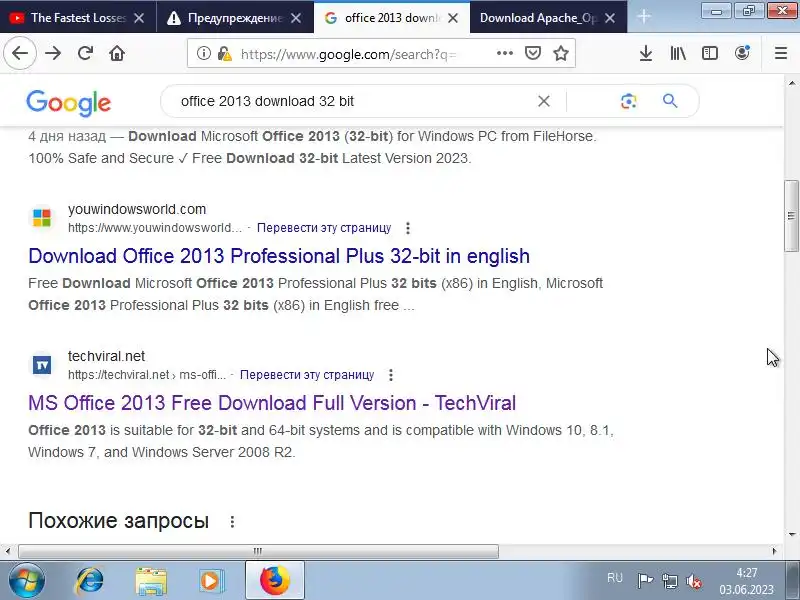This screenshot has width=800, height=600.
Task: Open MS Office 2013 Free Download TechViral link
Action: coord(272,403)
